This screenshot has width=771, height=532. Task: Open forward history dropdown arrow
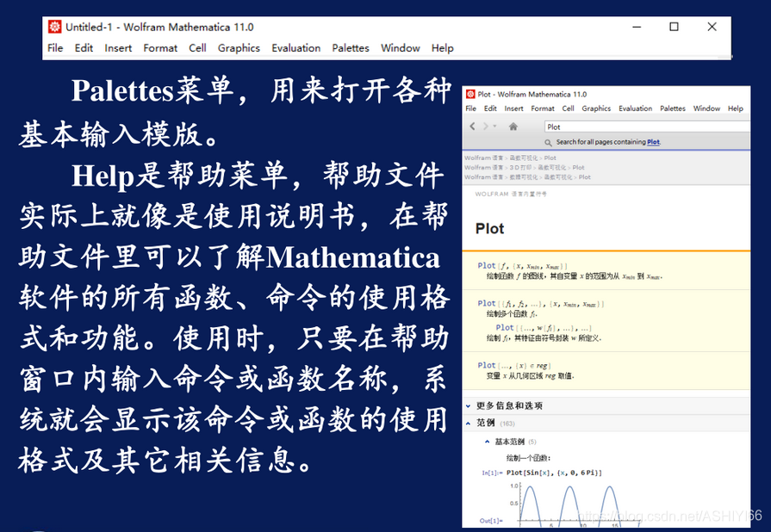click(494, 127)
